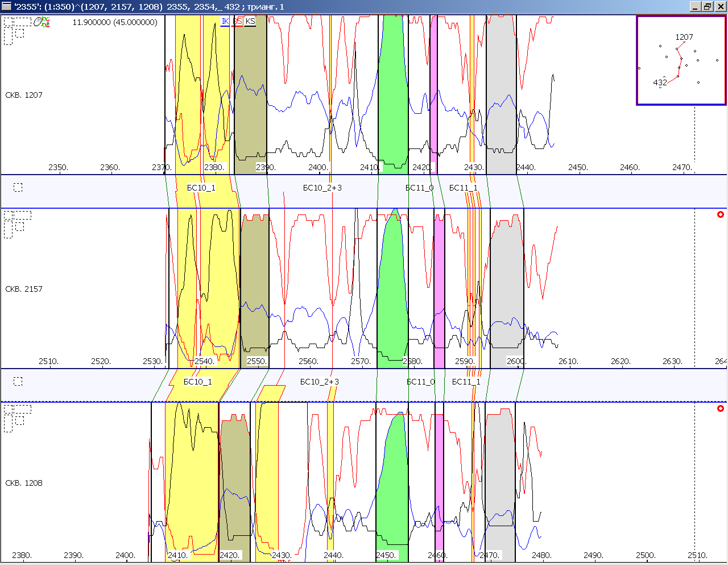This screenshot has height=566, width=728.
Task: Click small dashed square in well 2157 corner
Action: click(8, 215)
